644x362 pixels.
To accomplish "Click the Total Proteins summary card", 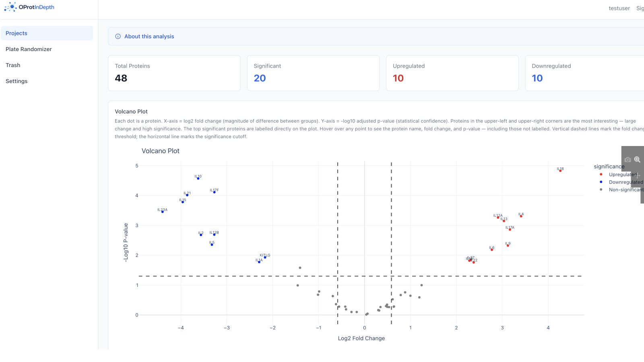I will click(x=174, y=73).
